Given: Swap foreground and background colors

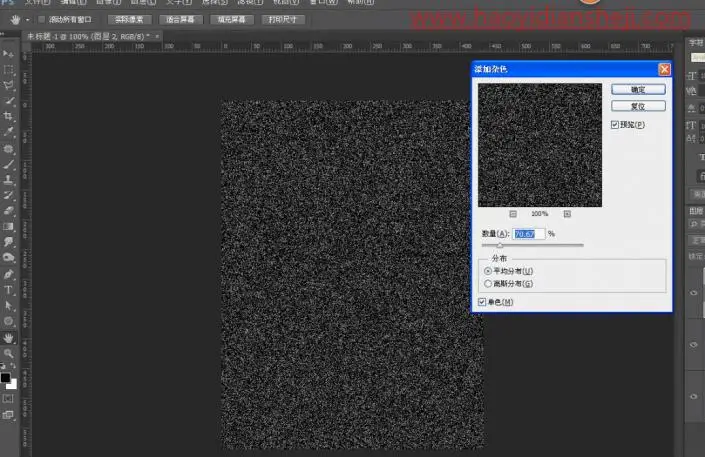Looking at the screenshot, I should coord(13,365).
